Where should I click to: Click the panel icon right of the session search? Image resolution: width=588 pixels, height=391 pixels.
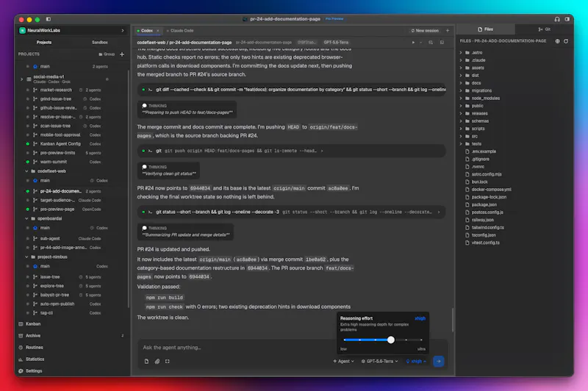[x=442, y=43]
